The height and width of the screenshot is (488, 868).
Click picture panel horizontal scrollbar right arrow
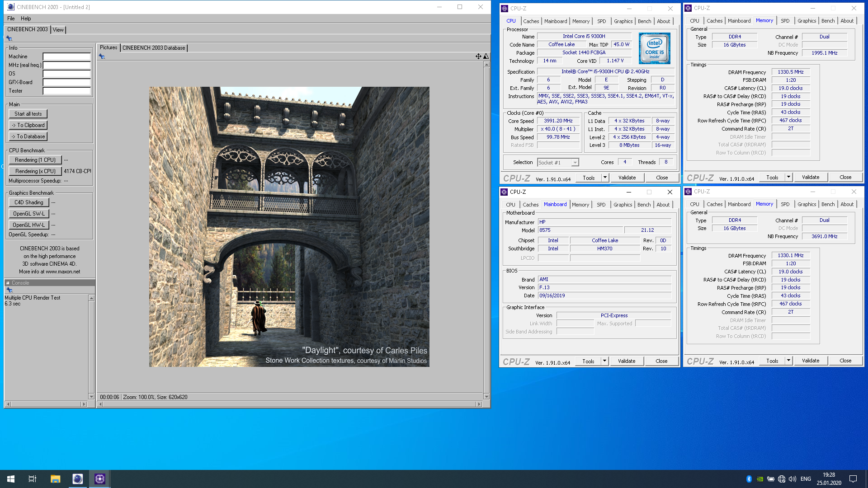(479, 404)
